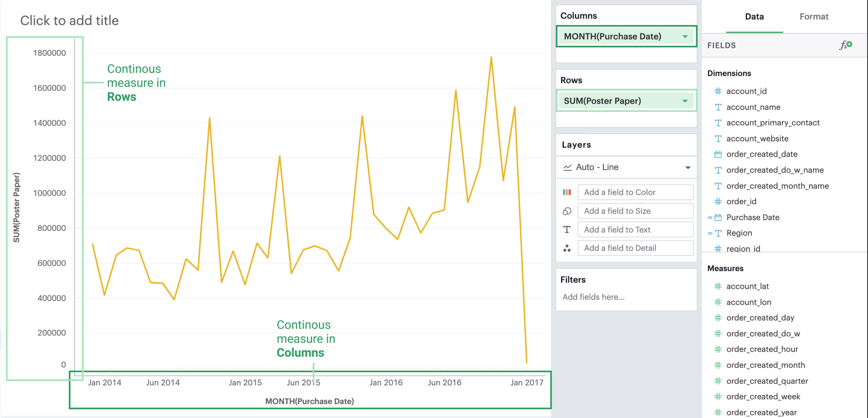Click the Add a field to Color box
Image resolution: width=868 pixels, height=418 pixels.
click(x=635, y=192)
